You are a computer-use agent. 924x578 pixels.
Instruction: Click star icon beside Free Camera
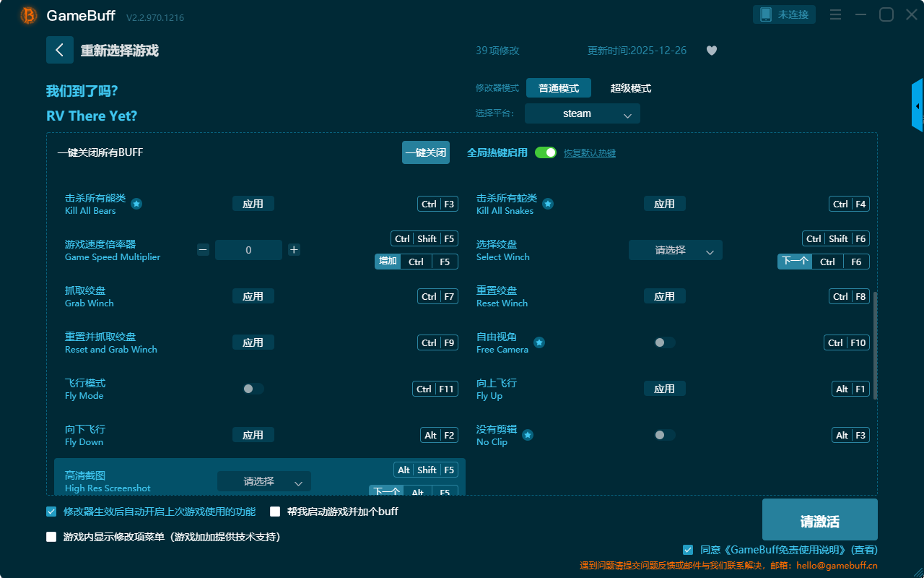point(539,342)
